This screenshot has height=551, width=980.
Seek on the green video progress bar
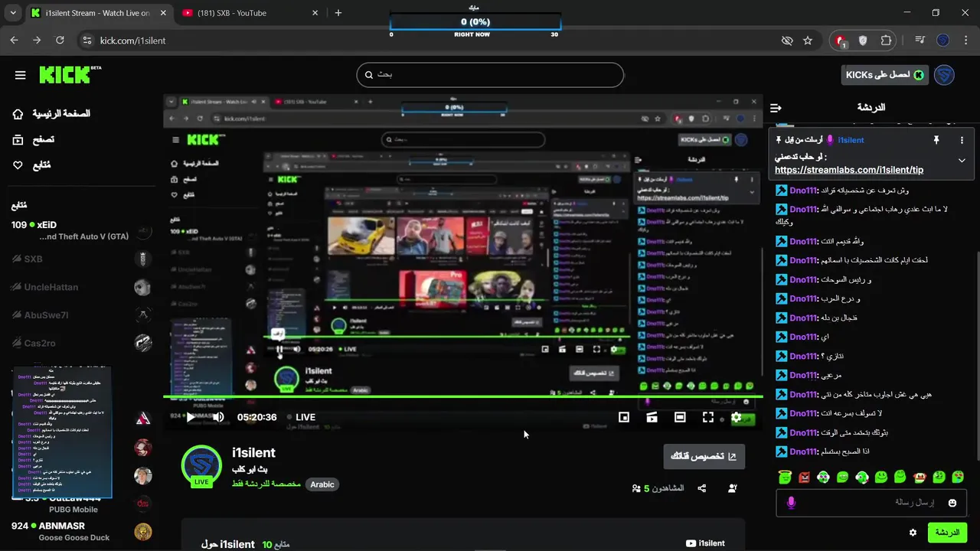point(463,396)
